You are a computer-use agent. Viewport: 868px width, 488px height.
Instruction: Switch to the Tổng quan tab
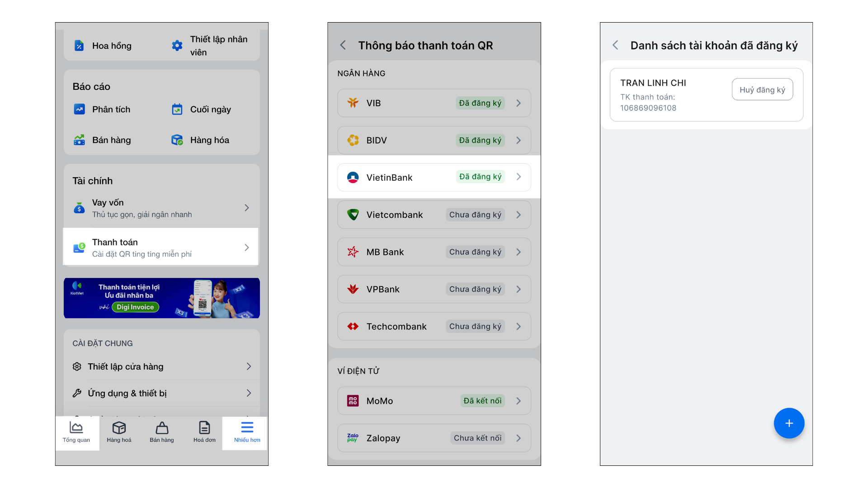pyautogui.click(x=76, y=432)
